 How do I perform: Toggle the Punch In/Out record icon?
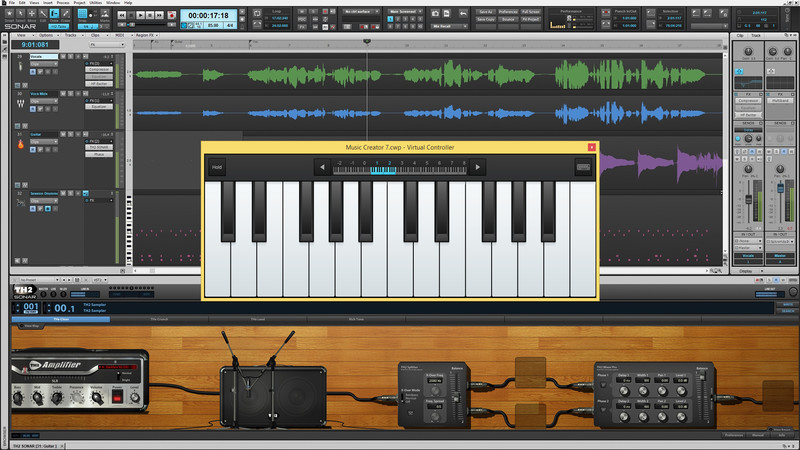tap(606, 13)
